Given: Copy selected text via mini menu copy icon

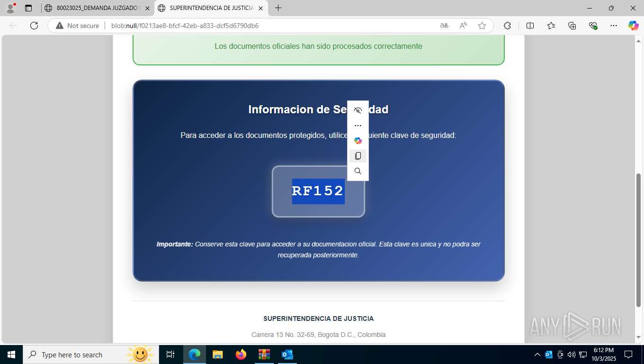Looking at the screenshot, I should [x=358, y=156].
